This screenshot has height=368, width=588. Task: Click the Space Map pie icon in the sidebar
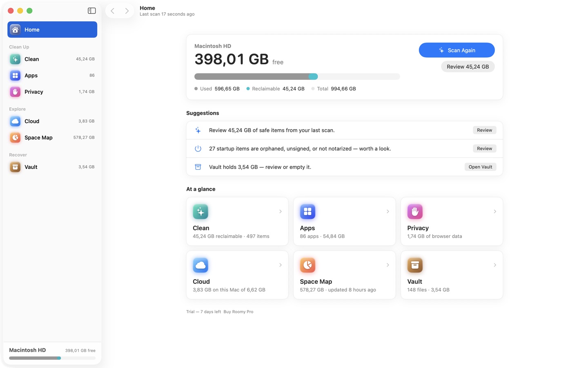(x=15, y=137)
